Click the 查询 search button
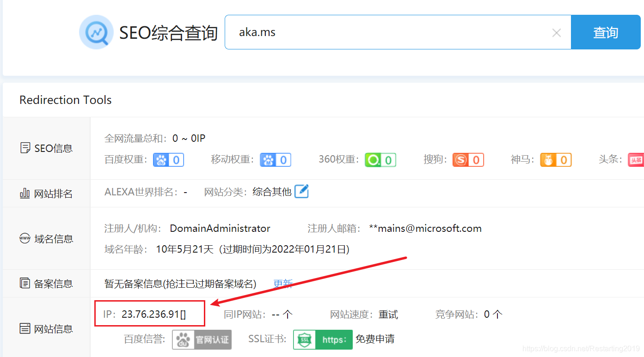The width and height of the screenshot is (644, 357). (x=606, y=32)
